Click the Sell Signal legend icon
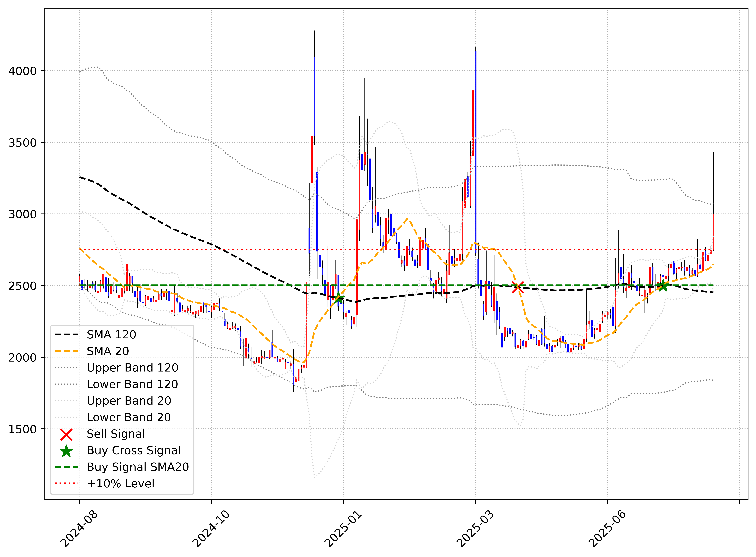This screenshot has width=756, height=557. (x=66, y=435)
